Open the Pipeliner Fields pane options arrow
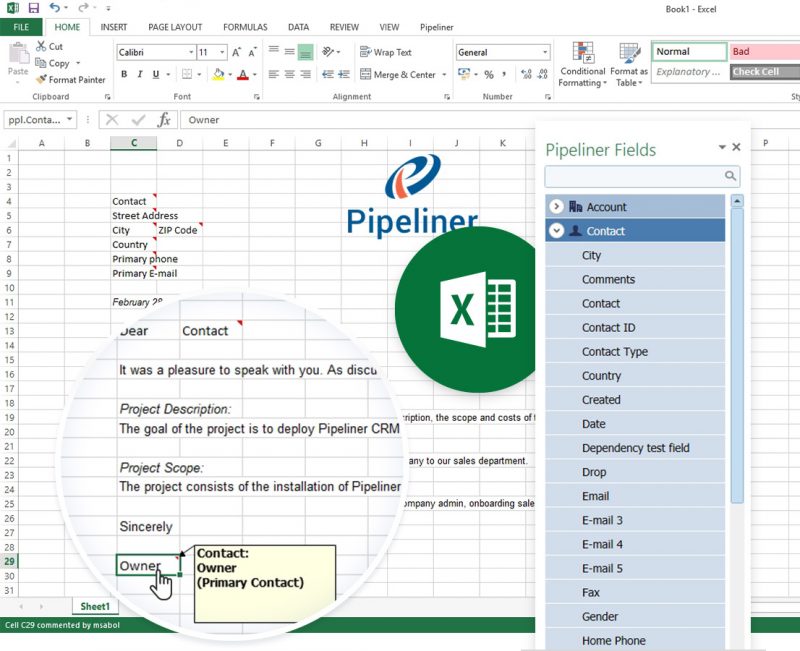The height and width of the screenshot is (651, 800). tap(722, 147)
